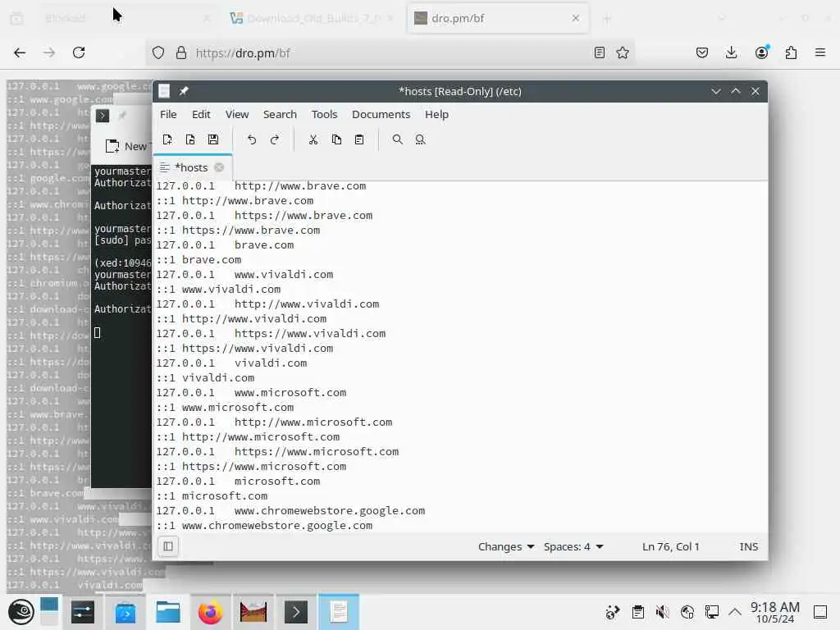Toggle the side pane button in status bar
The image size is (840, 630).
coord(168,546)
